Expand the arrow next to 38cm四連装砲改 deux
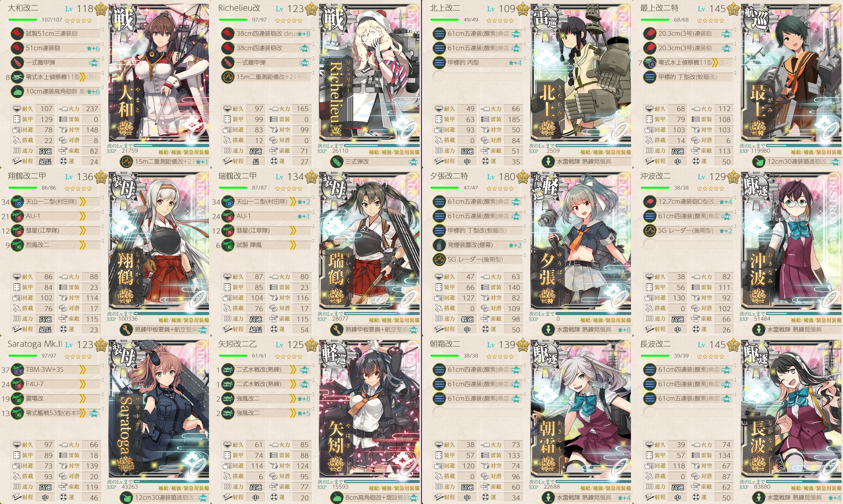The height and width of the screenshot is (504, 843). [x=312, y=29]
